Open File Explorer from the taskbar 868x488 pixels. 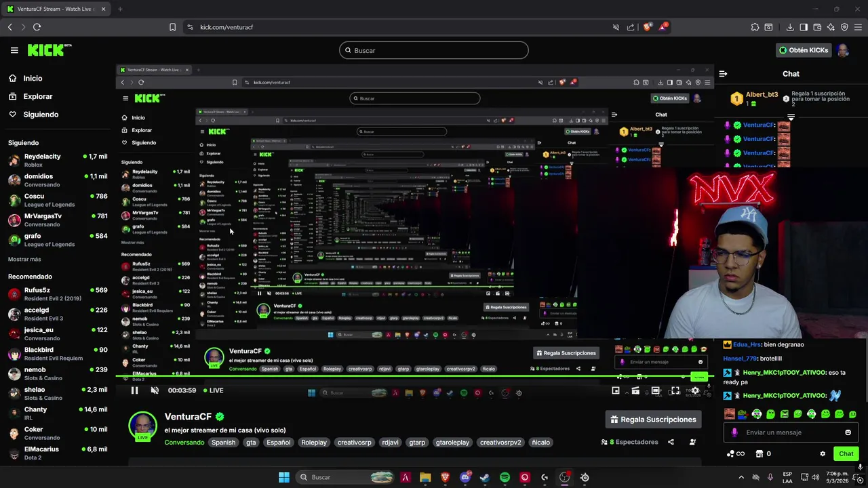pyautogui.click(x=425, y=477)
